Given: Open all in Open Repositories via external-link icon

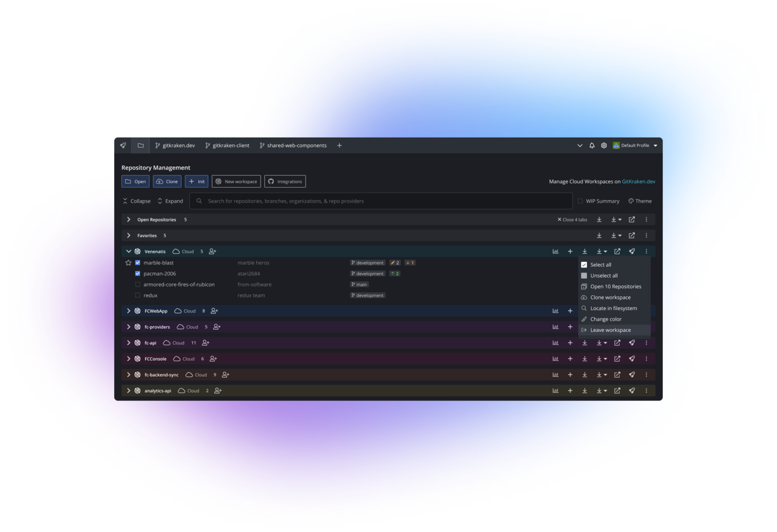Looking at the screenshot, I should (632, 219).
